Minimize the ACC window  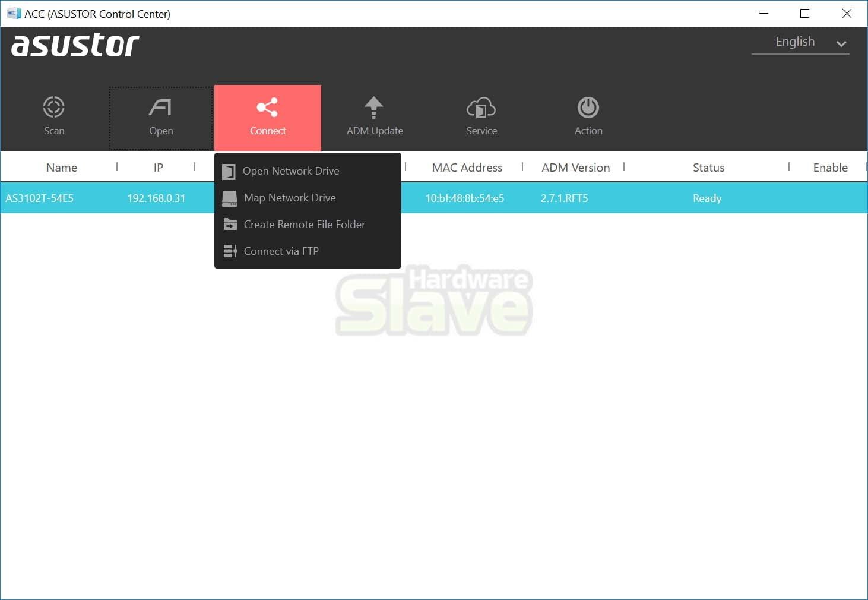pyautogui.click(x=764, y=14)
